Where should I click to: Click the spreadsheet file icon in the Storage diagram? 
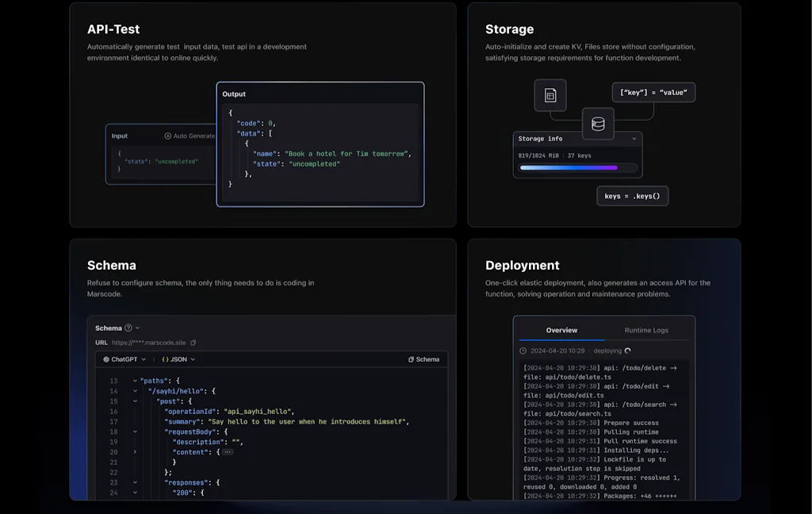point(550,95)
